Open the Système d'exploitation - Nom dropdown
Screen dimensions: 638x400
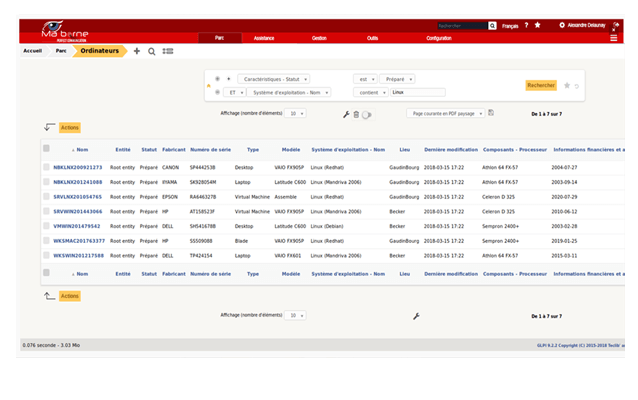tap(288, 92)
